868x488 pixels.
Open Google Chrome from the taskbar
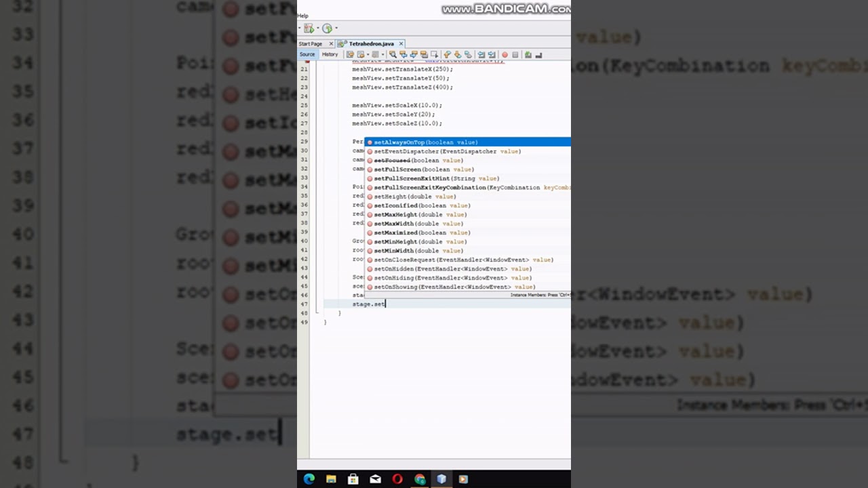coord(420,479)
